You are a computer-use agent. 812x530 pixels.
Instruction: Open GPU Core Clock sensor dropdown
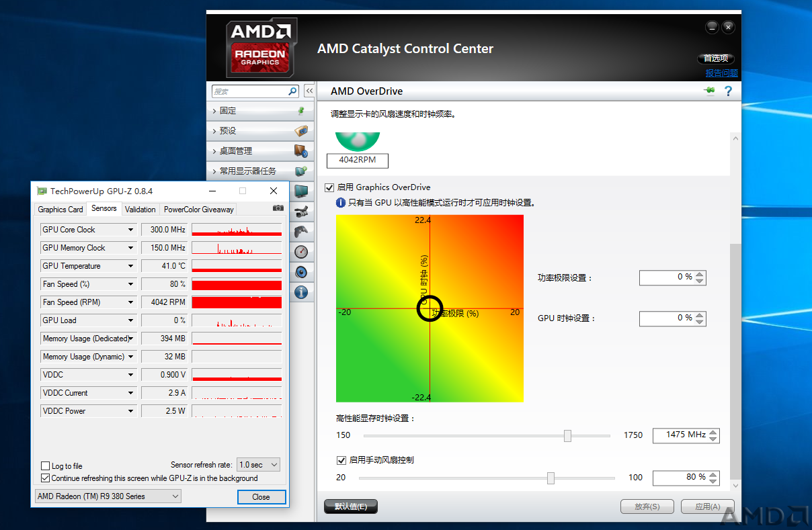pos(131,230)
